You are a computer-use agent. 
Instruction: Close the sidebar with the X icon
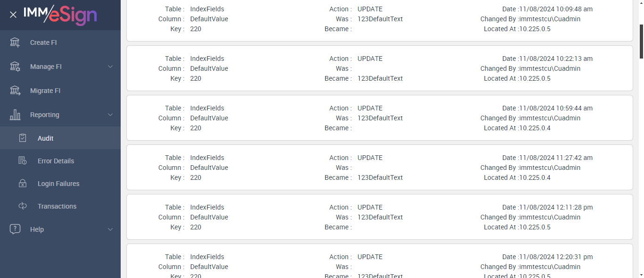13,15
